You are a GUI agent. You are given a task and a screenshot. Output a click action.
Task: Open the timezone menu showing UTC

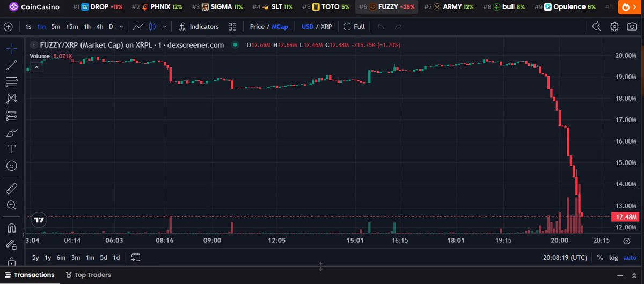click(565, 258)
